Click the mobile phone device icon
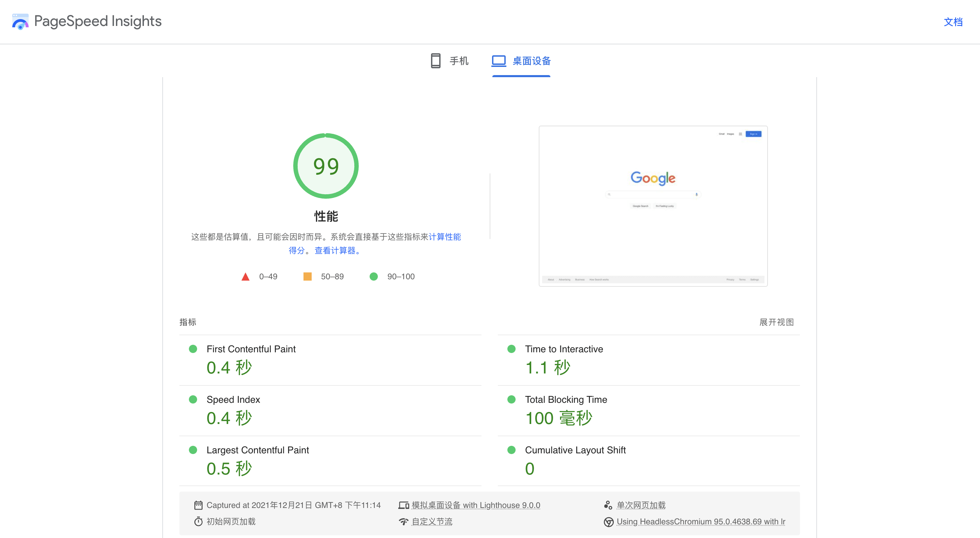This screenshot has width=980, height=538. click(x=435, y=61)
